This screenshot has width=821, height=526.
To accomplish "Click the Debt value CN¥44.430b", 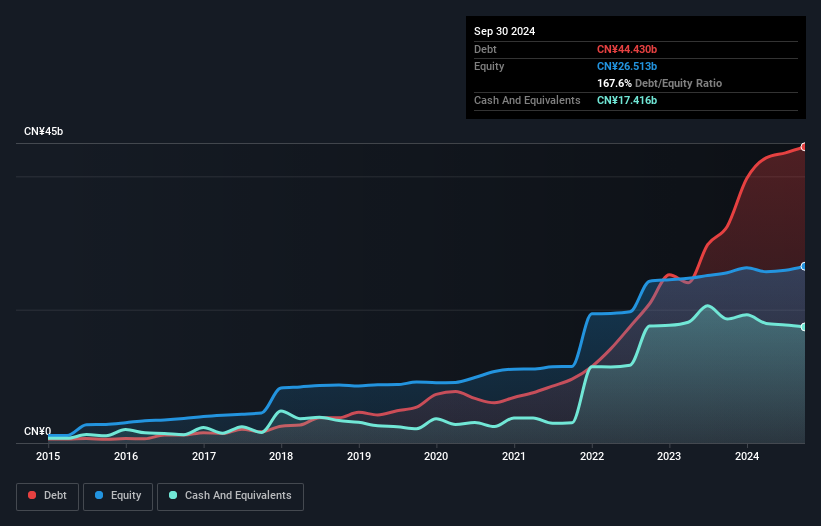I will tap(627, 49).
